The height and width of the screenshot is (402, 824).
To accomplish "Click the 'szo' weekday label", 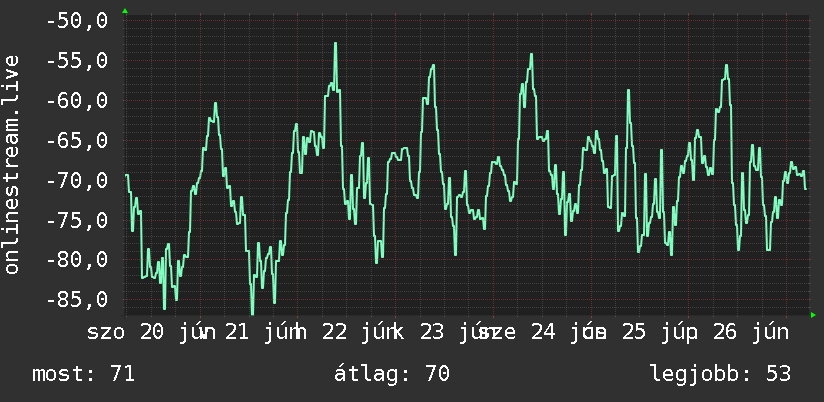I will click(x=106, y=333).
